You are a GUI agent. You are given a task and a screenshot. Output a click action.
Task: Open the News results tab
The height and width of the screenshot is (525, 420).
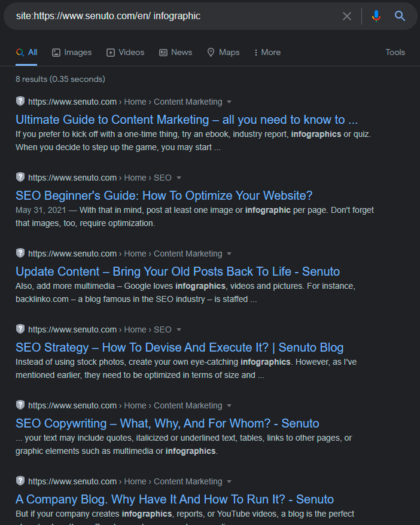tap(175, 53)
